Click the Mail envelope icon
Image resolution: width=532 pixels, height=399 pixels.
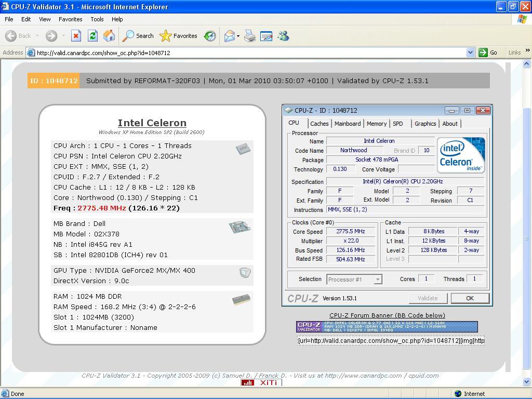click(230, 36)
